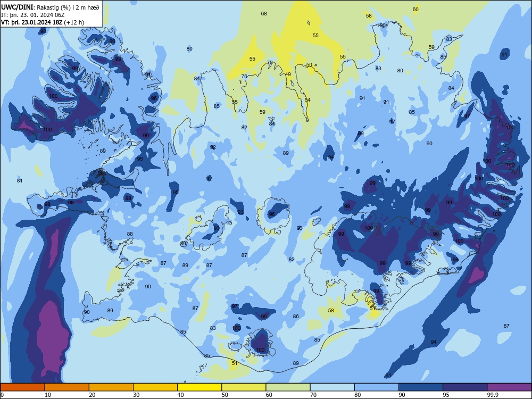This screenshot has width=532, height=399.
Task: Click the humidity value 86 on map
Action: pos(296,316)
